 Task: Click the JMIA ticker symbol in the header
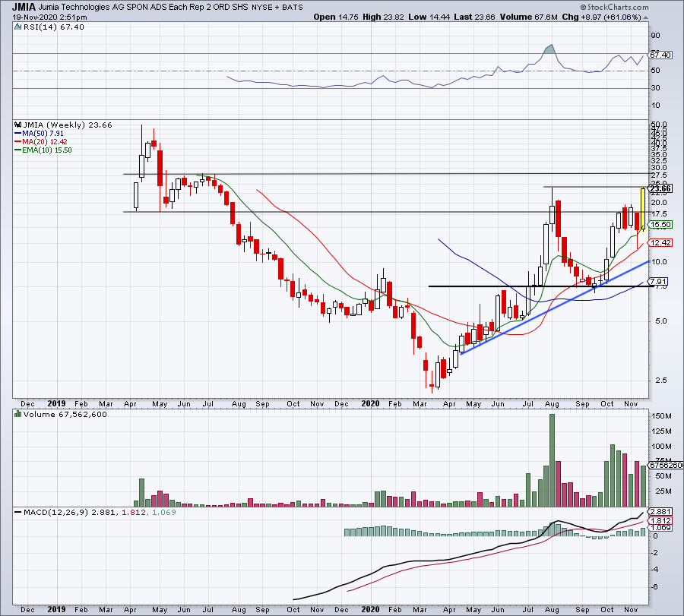coord(24,7)
